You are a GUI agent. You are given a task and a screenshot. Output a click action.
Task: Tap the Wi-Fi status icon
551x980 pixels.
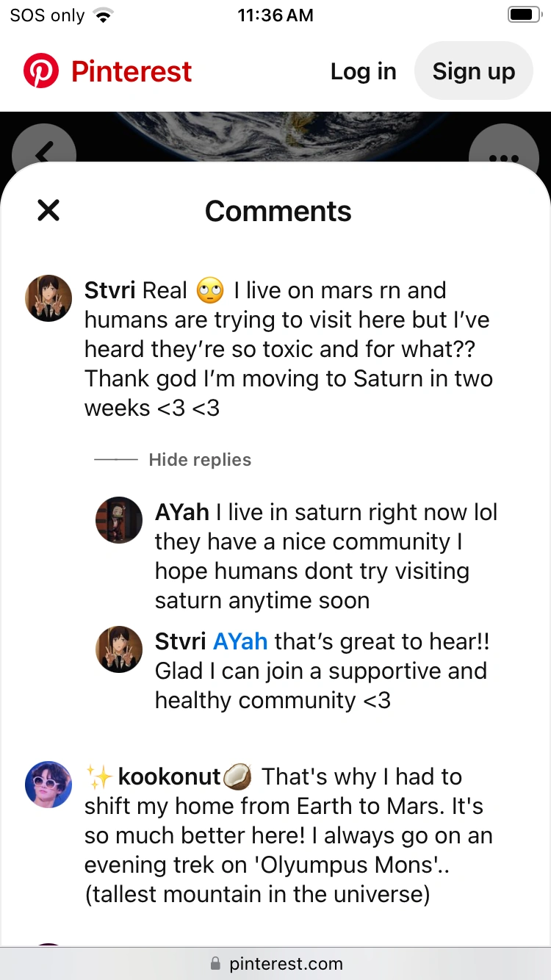[104, 15]
